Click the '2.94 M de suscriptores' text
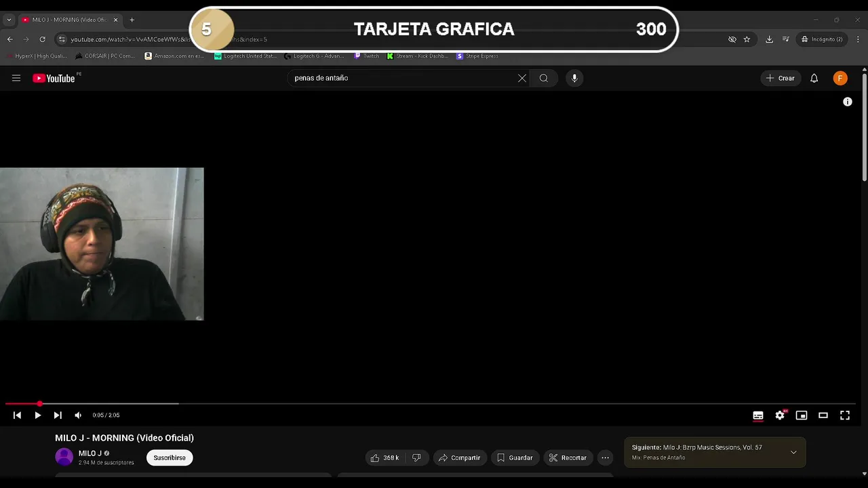This screenshot has width=868, height=488. (106, 463)
